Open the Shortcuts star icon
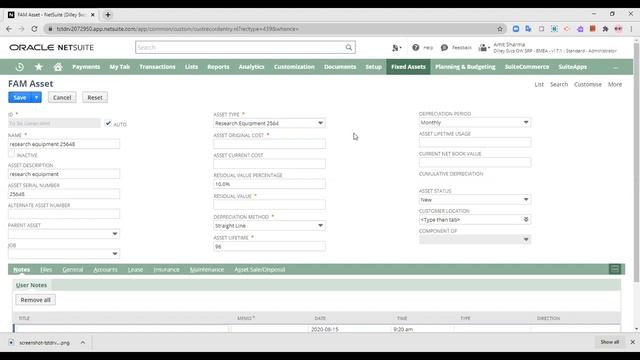 39,67
